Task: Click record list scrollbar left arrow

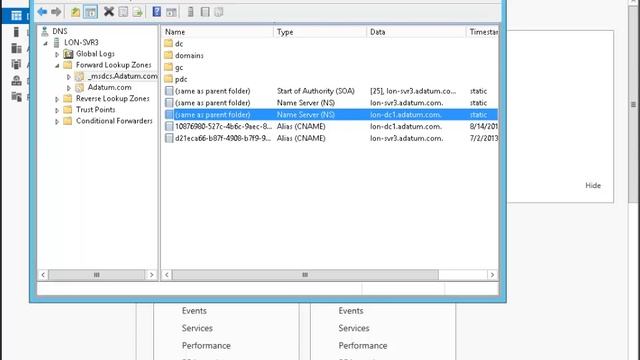Action: coord(167,275)
